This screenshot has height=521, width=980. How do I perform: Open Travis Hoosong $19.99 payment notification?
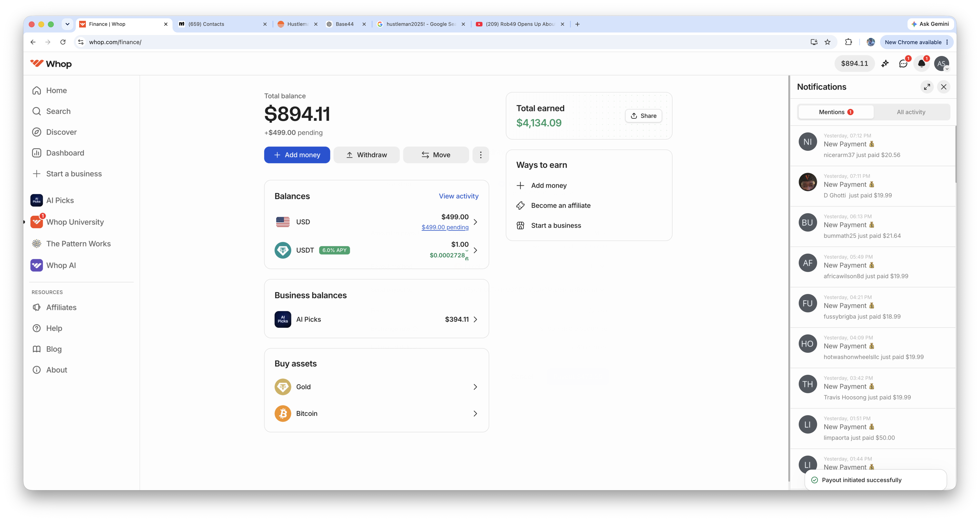(873, 388)
